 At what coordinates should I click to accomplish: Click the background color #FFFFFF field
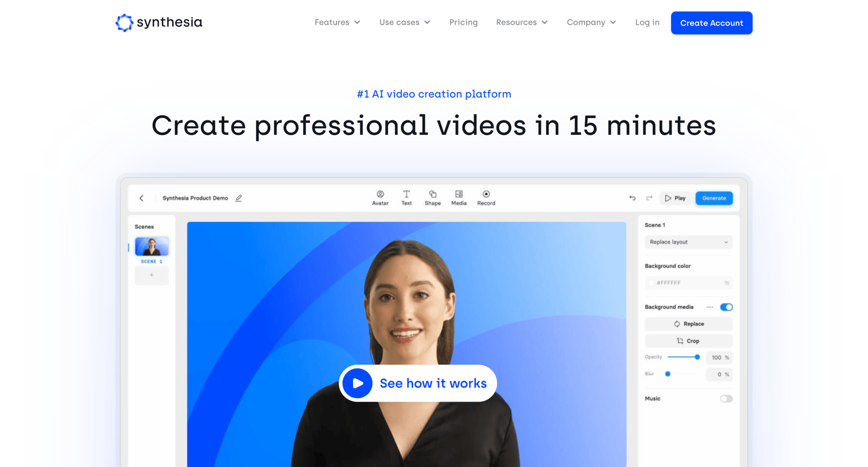click(689, 283)
